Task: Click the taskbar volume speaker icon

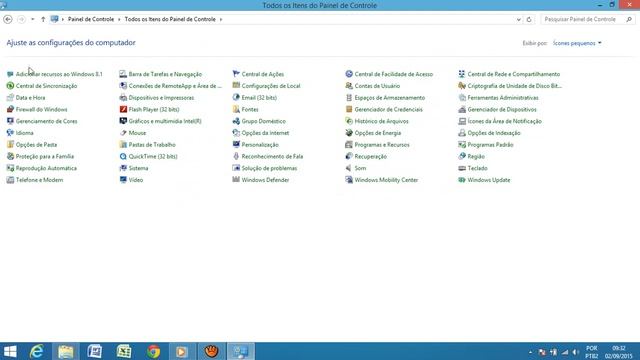Action: [x=576, y=352]
